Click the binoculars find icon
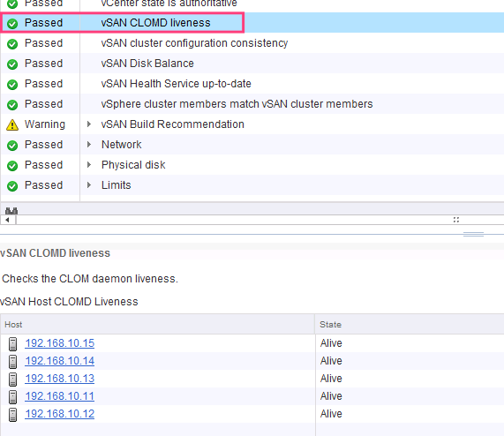Screen dimensions: 504x436 (11, 210)
